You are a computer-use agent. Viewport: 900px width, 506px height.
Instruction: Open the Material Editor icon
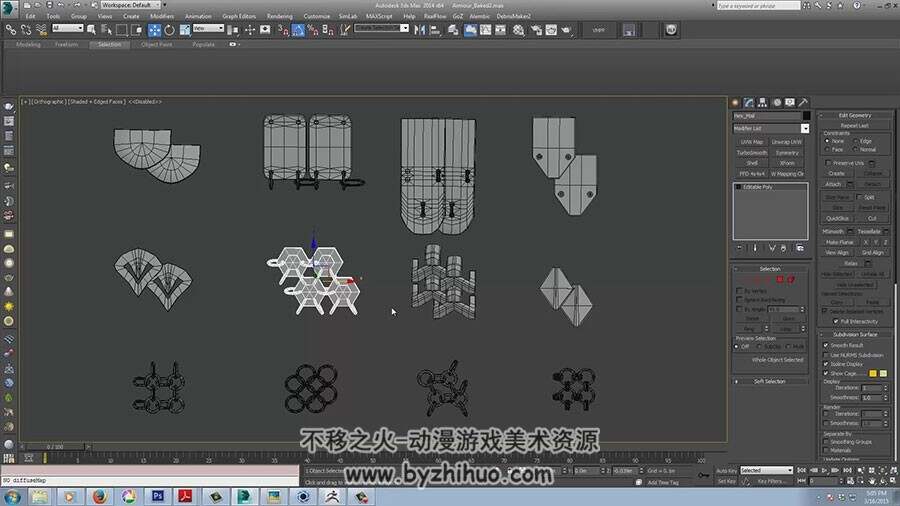(518, 30)
